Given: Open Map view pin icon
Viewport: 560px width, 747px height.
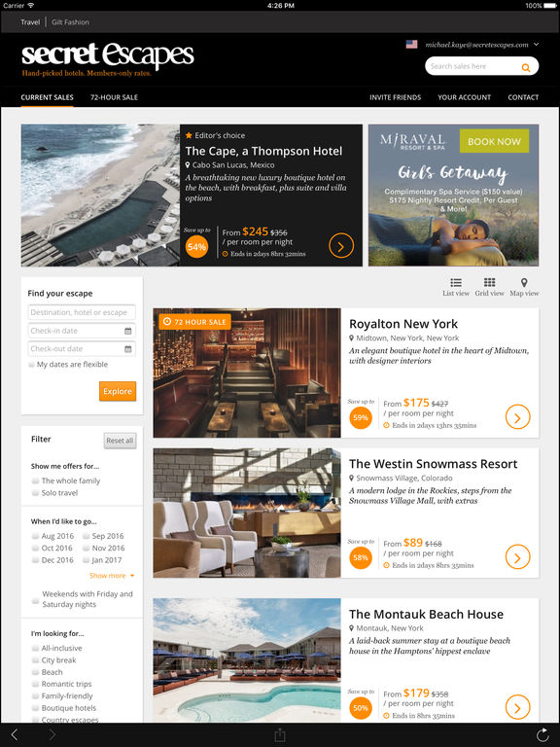Looking at the screenshot, I should [524, 282].
